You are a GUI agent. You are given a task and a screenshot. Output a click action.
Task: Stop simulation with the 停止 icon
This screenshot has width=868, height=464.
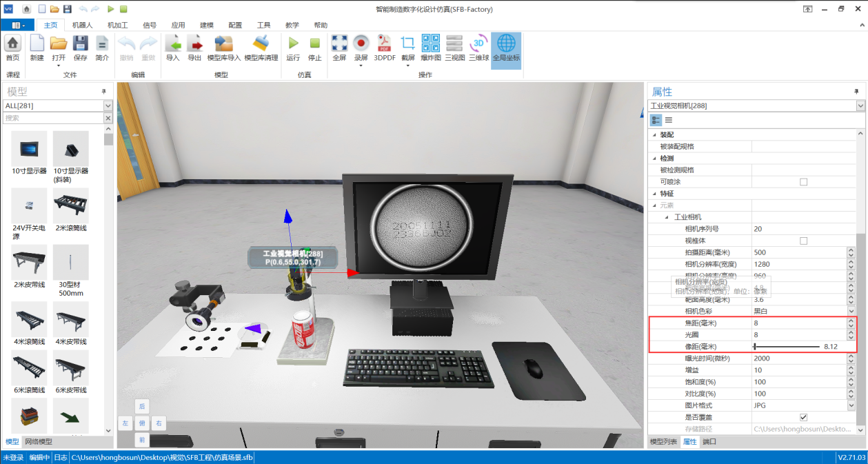314,43
